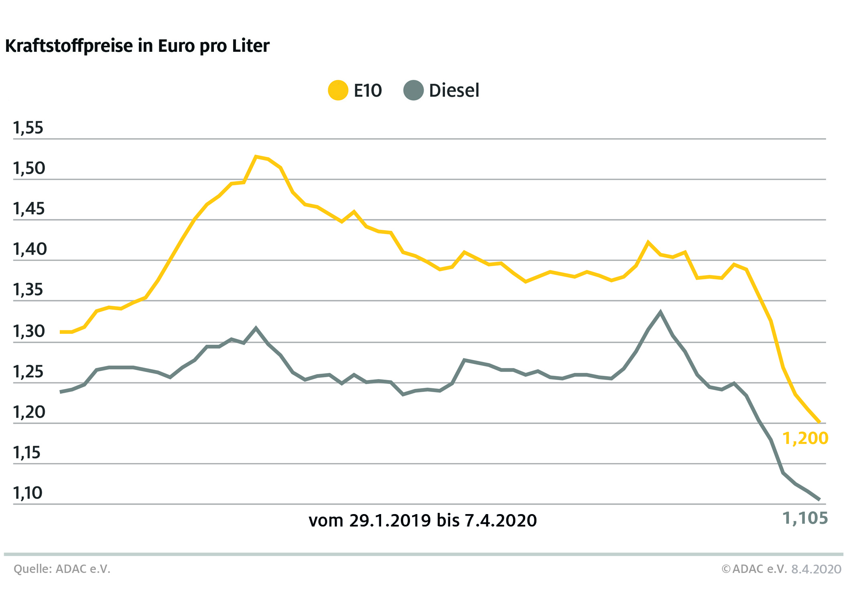Image resolution: width=853 pixels, height=616 pixels.
Task: Click the 1,40 y-axis label
Action: pos(30,250)
